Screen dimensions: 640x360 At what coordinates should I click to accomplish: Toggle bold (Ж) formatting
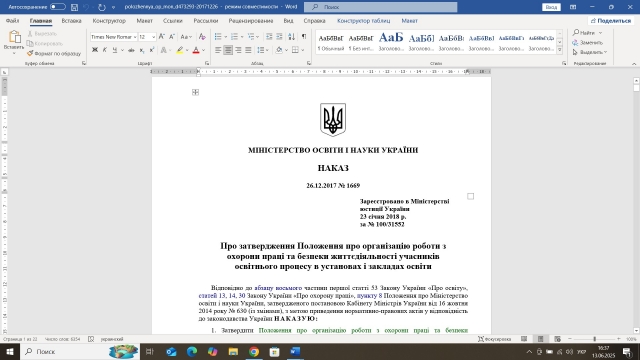95,50
